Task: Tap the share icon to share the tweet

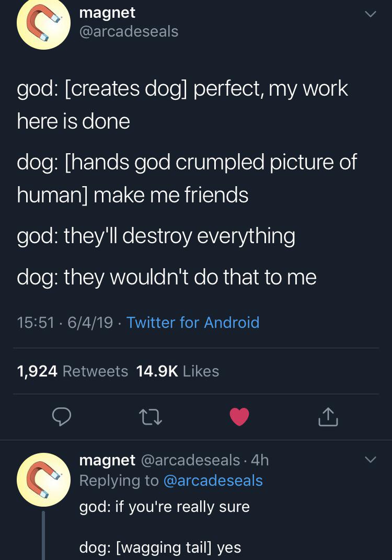Action: 328,417
